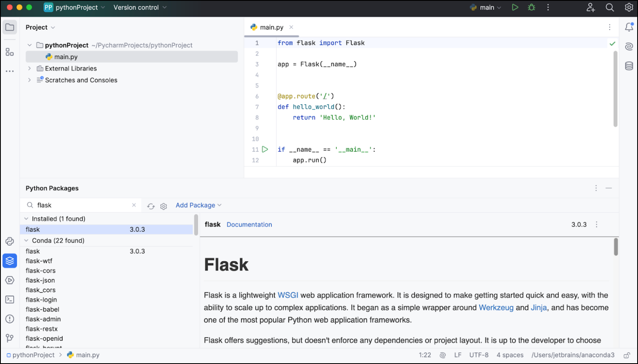The width and height of the screenshot is (638, 364).
Task: Clear the flask search field
Action: click(x=134, y=205)
